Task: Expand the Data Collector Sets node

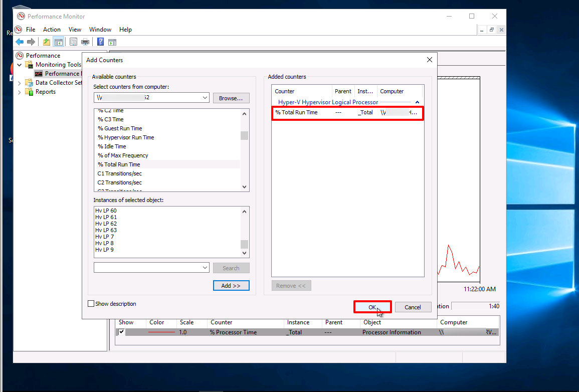Action: (x=20, y=83)
